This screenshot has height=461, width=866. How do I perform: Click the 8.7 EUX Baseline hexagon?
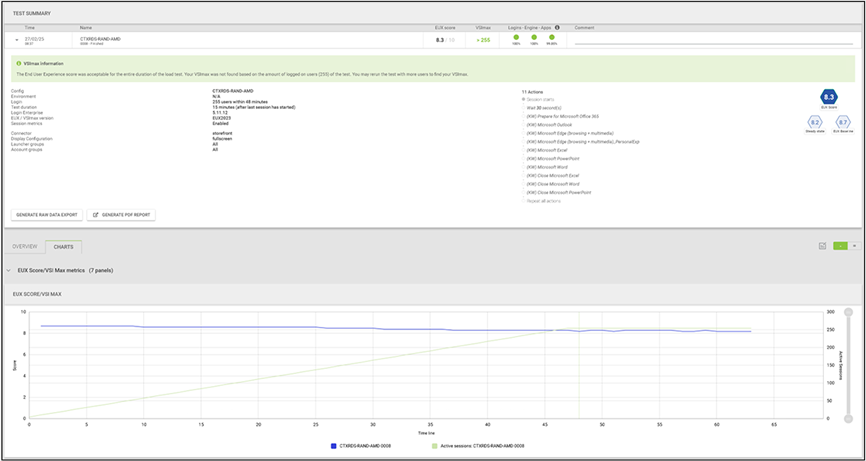click(843, 123)
